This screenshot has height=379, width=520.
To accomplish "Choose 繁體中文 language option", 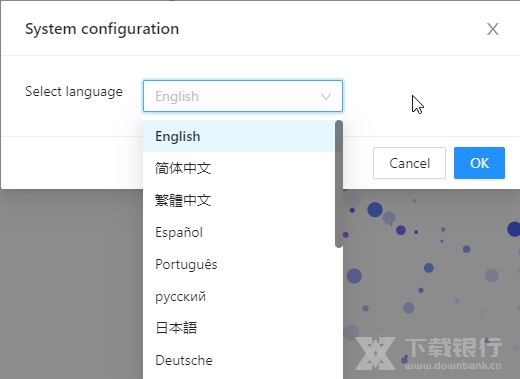I will [239, 200].
